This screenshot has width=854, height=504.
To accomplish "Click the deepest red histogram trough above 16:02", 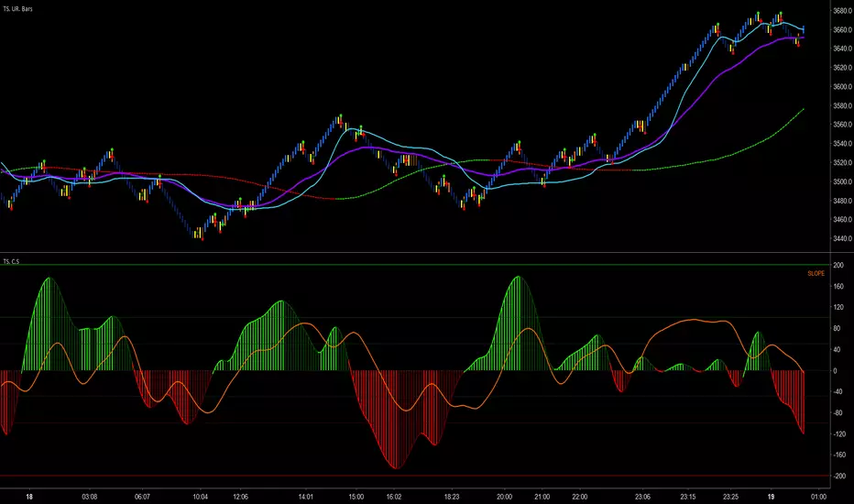I will tap(396, 468).
